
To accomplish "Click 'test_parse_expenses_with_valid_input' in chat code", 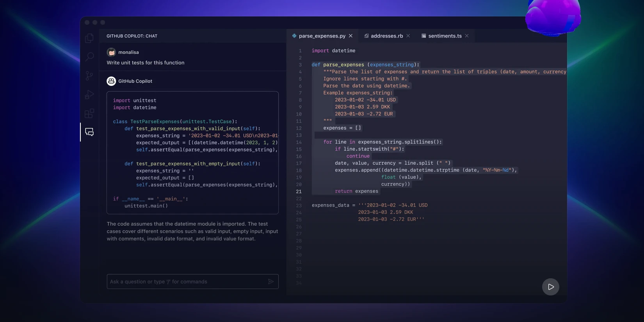I will click(x=188, y=129).
